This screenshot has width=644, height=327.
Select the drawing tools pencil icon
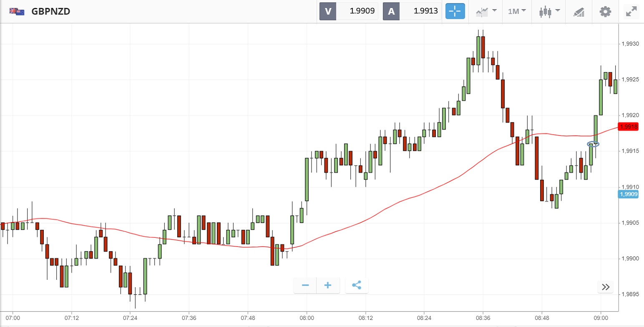point(579,11)
